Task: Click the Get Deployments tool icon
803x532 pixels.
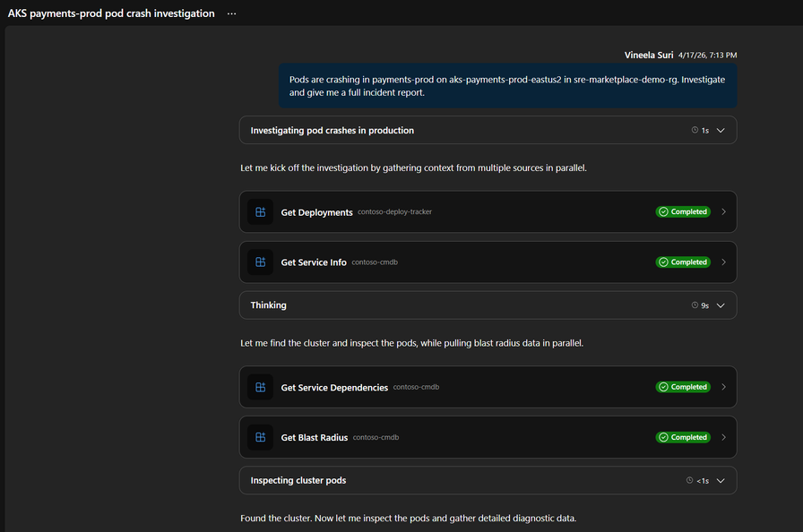Action: click(x=261, y=212)
